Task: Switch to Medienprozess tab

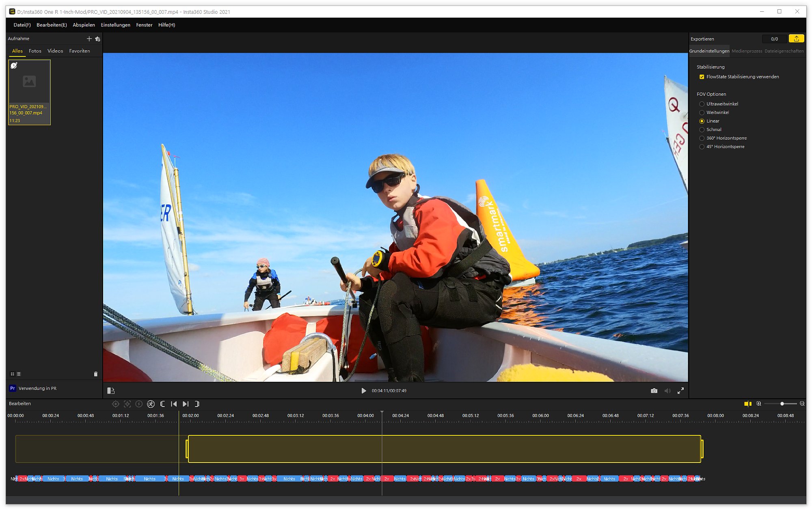Action: click(747, 51)
